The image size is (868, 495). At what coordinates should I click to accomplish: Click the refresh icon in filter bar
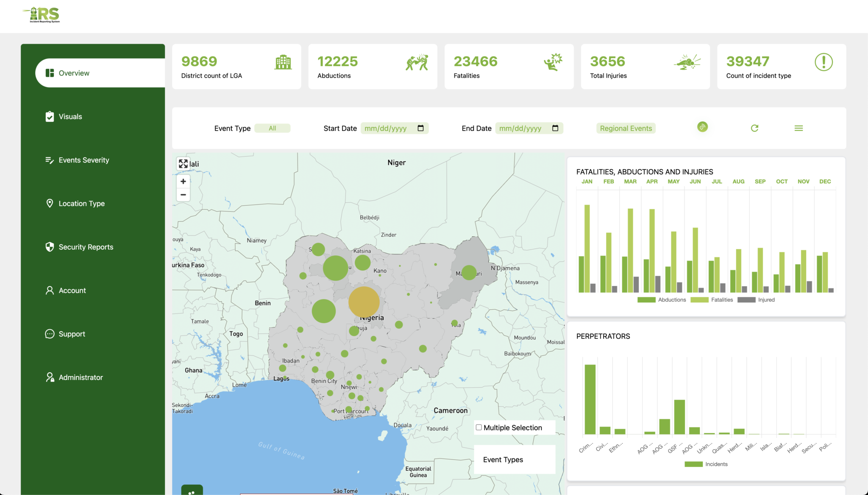[x=754, y=128]
